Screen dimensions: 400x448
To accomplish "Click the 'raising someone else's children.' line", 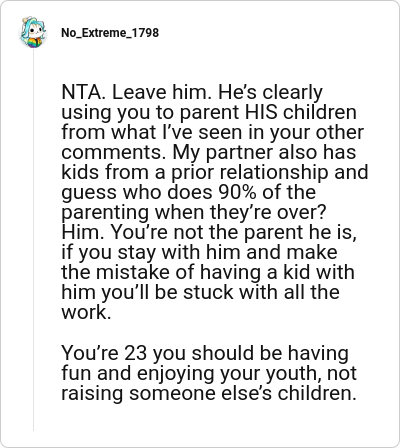I will coord(209,393).
